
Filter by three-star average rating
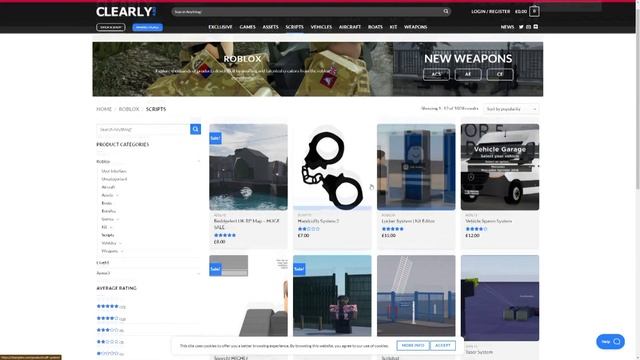pos(107,330)
